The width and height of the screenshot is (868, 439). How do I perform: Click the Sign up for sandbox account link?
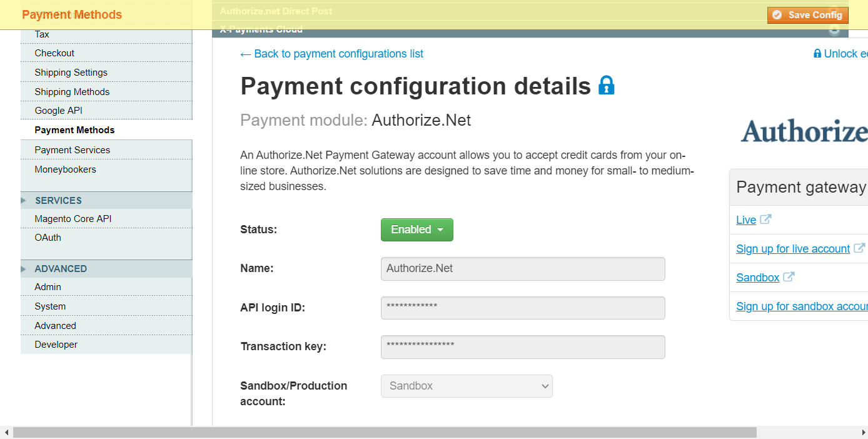point(802,306)
